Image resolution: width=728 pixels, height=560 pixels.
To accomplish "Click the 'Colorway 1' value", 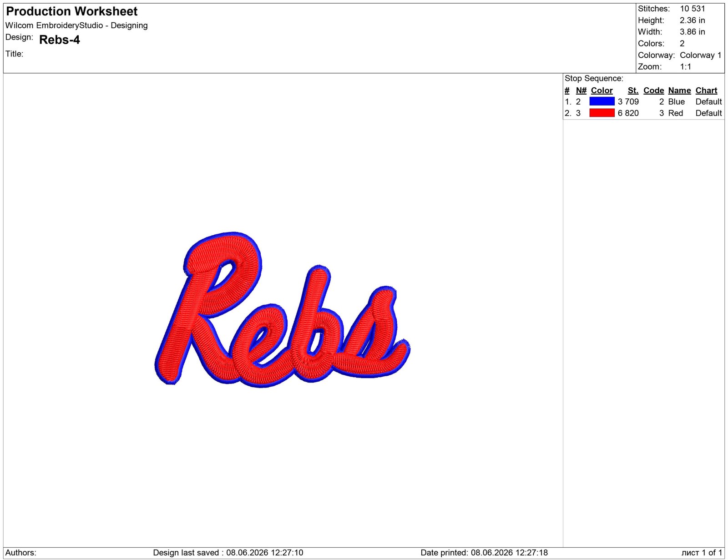I will (x=700, y=55).
